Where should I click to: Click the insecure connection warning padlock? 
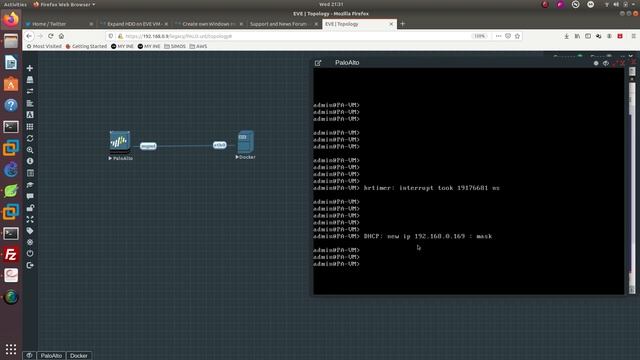pyautogui.click(x=120, y=36)
